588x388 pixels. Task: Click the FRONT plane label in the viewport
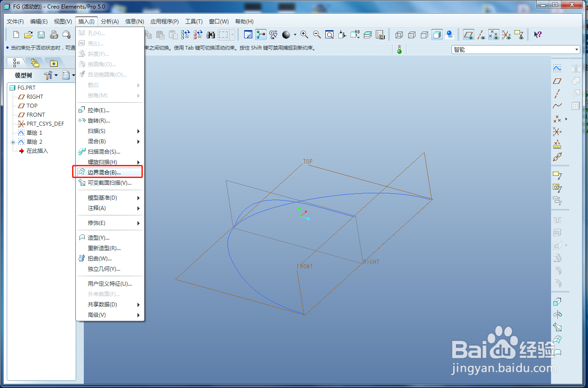tap(305, 266)
